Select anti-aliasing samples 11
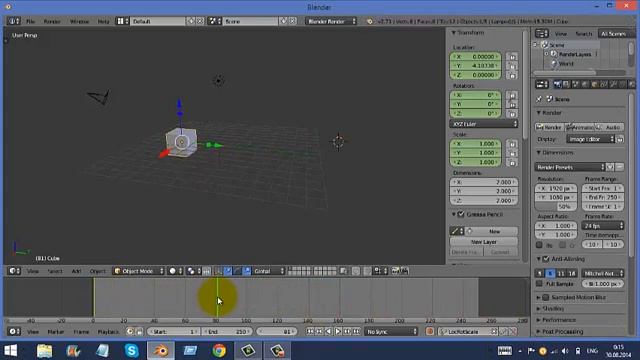Viewport: 640px width, 360px height. coord(561,273)
